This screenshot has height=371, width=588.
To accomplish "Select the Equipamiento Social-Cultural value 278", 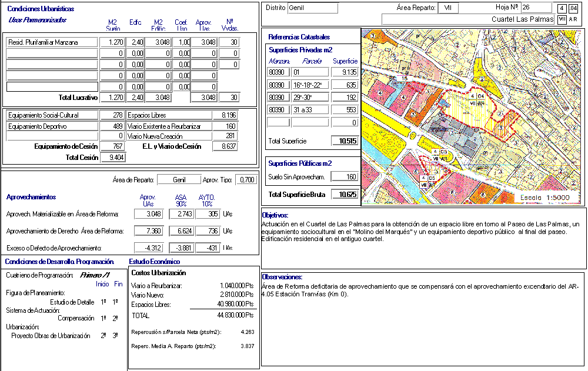I will (x=112, y=115).
